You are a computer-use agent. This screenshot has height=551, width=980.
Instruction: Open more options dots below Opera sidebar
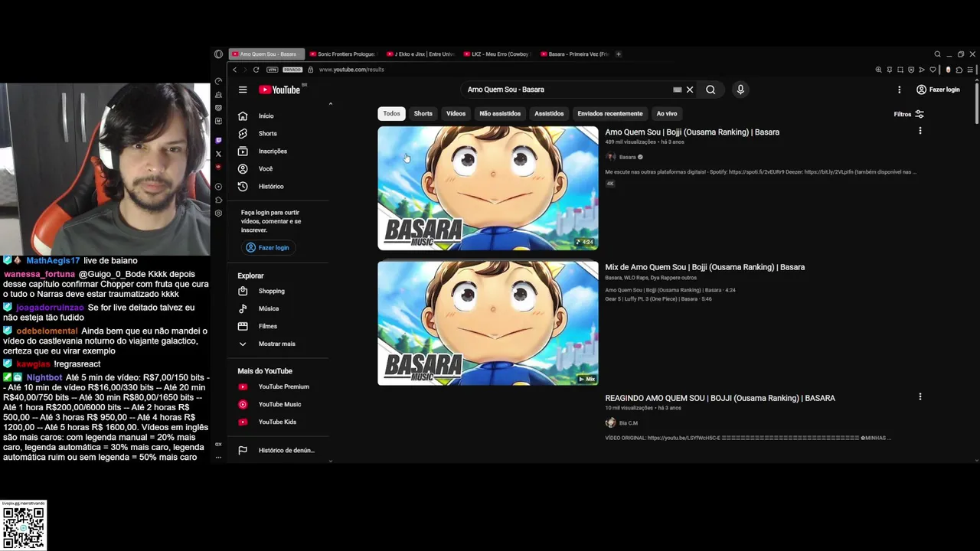218,457
